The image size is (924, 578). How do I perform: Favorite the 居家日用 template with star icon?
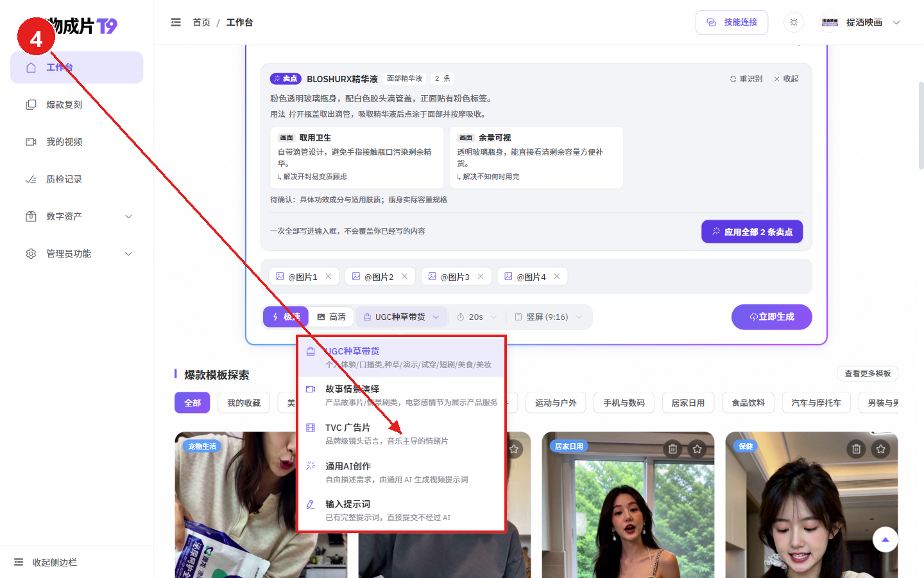coord(697,449)
